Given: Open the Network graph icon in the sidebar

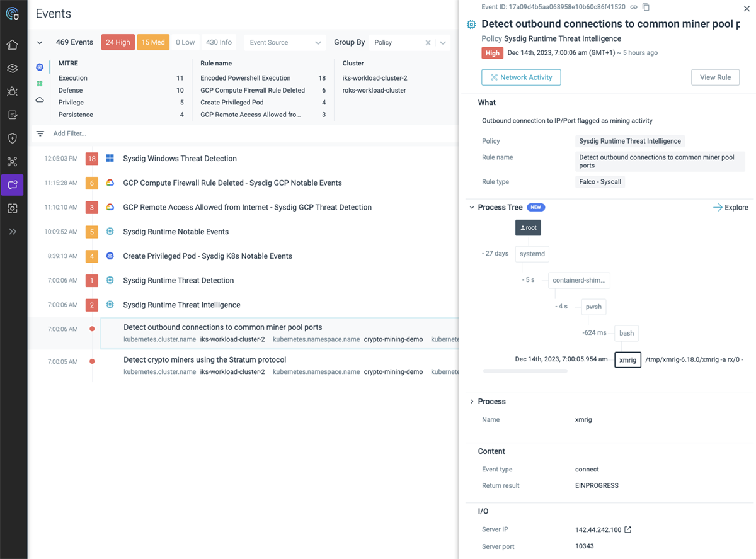Looking at the screenshot, I should click(13, 162).
